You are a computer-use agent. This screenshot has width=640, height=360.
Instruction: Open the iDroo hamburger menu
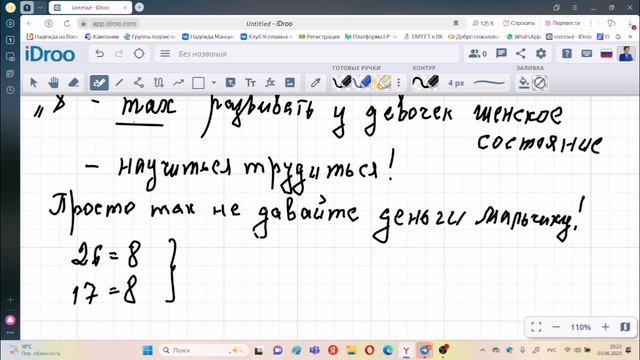[165, 54]
